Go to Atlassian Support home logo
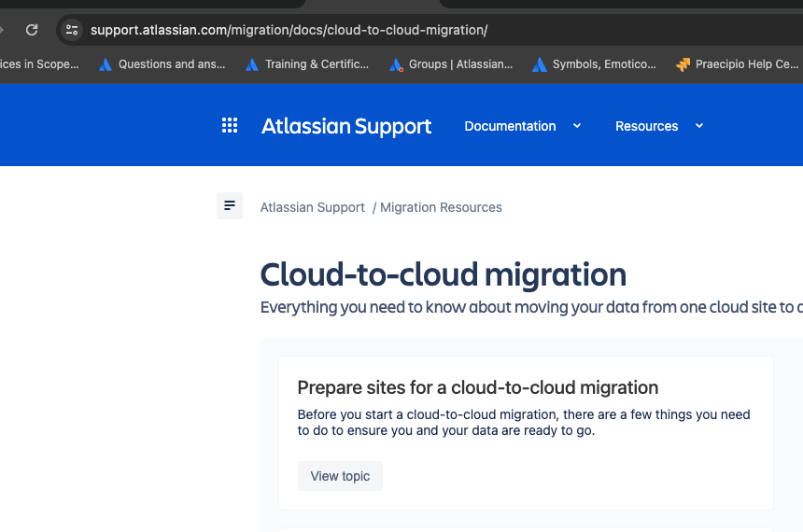Screen dimensions: 803x532 click(x=346, y=126)
